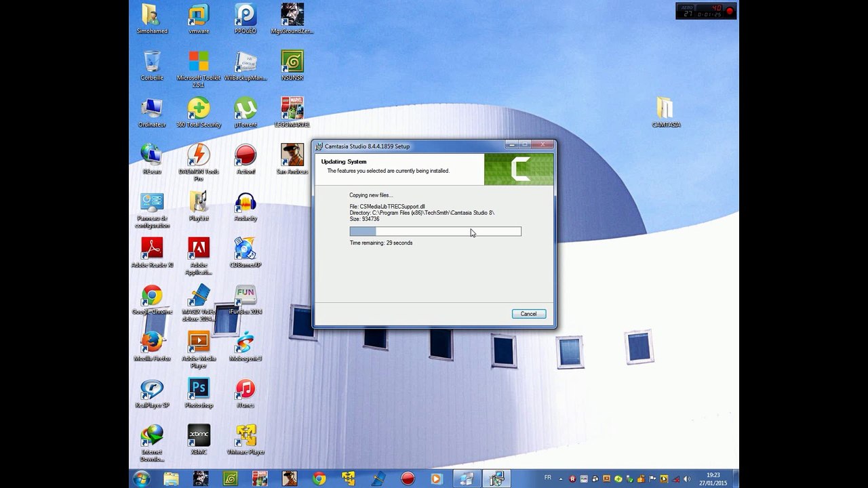
Task: Select the NSUNSR desktop shortcut
Action: (292, 65)
